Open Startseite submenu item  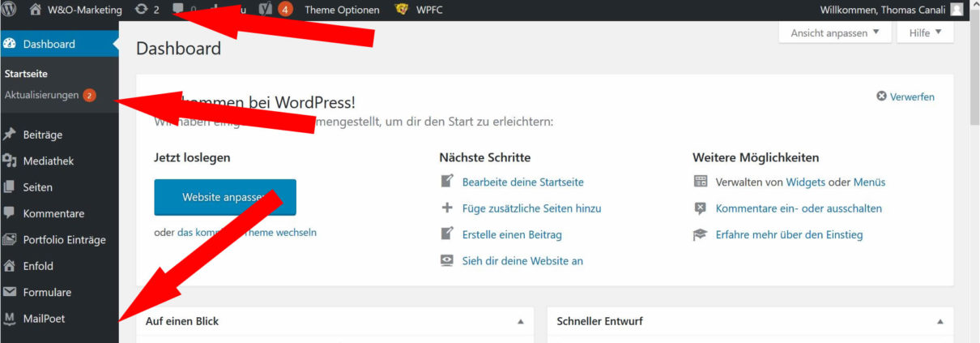click(x=26, y=73)
